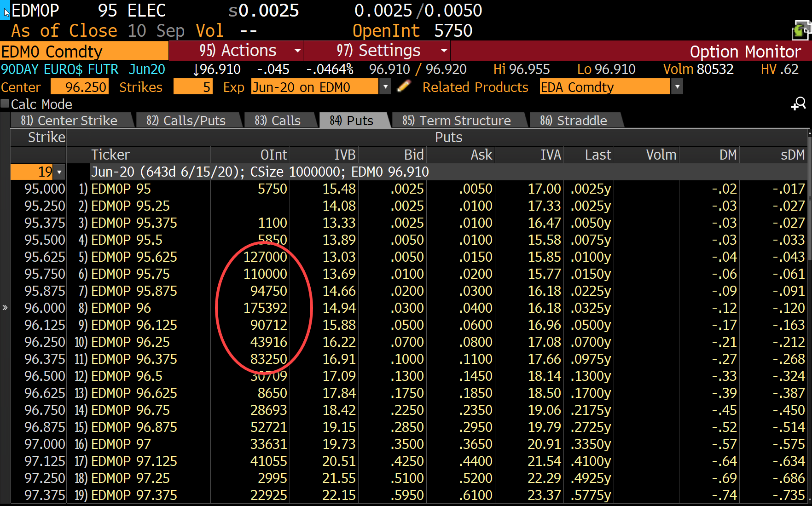Click open interest value 175392
812x506 pixels.
[265, 308]
